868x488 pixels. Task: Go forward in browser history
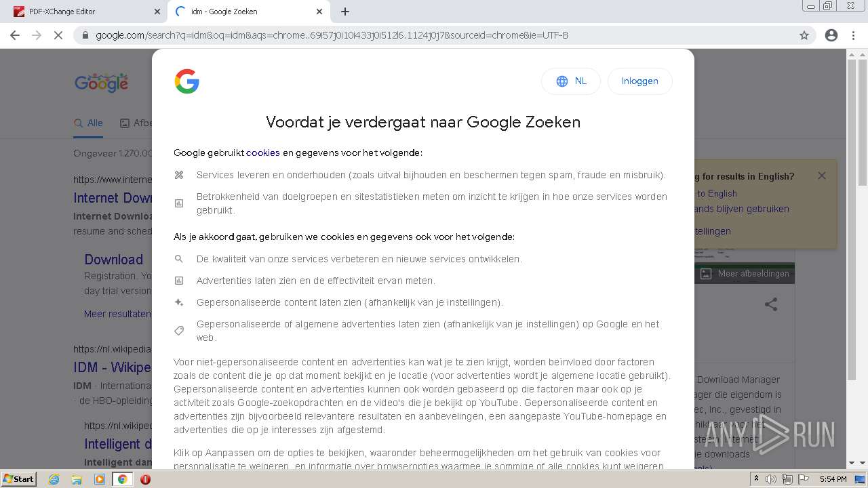click(37, 35)
